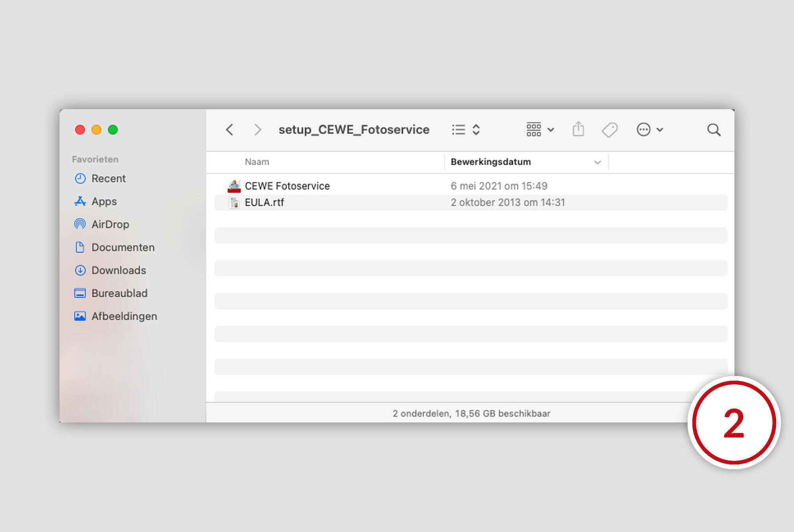
Task: Sort by the Bewerkingsdatum column header
Action: [x=491, y=162]
